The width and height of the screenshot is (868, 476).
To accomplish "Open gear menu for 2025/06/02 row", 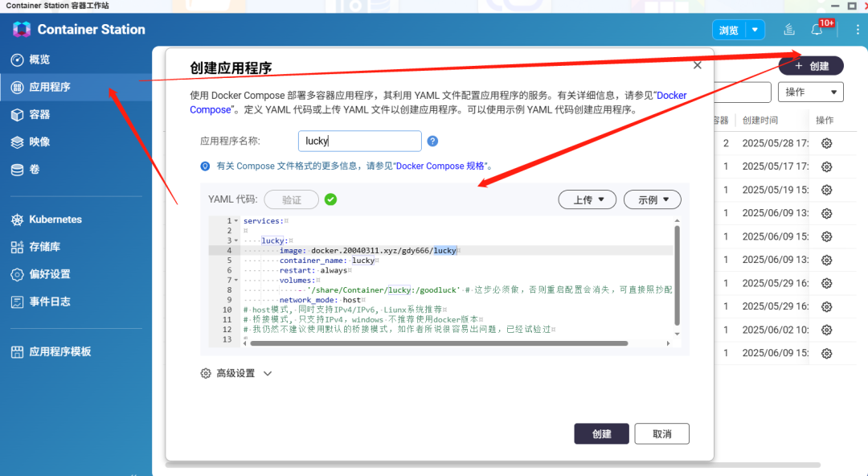I will pos(826,330).
